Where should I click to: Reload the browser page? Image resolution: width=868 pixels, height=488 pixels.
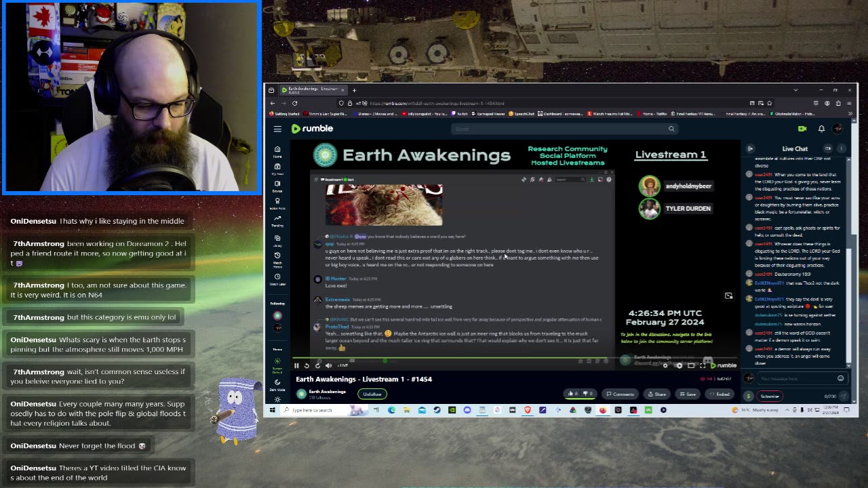coord(294,103)
